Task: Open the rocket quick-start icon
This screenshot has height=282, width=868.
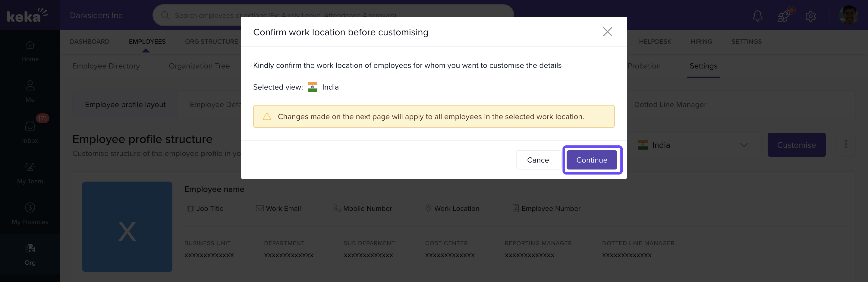Action: coord(784,15)
